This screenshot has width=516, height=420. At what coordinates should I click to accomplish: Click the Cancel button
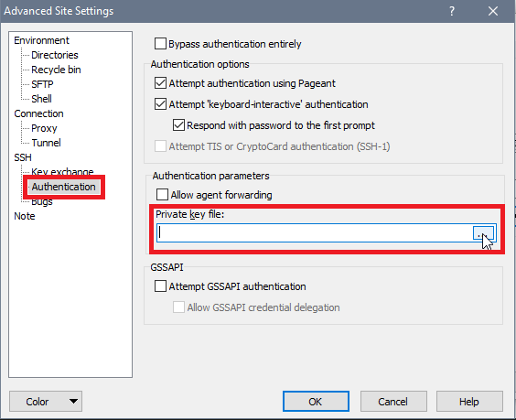pos(393,401)
